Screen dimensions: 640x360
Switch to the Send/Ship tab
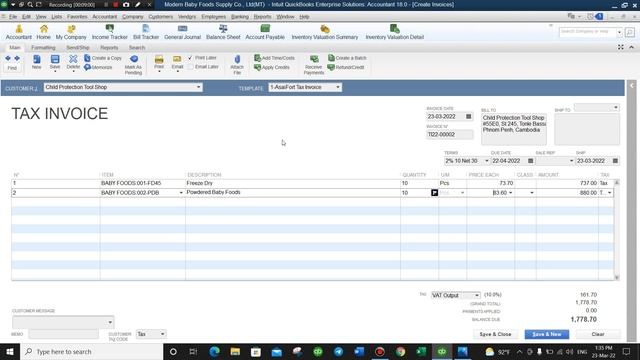click(x=78, y=48)
